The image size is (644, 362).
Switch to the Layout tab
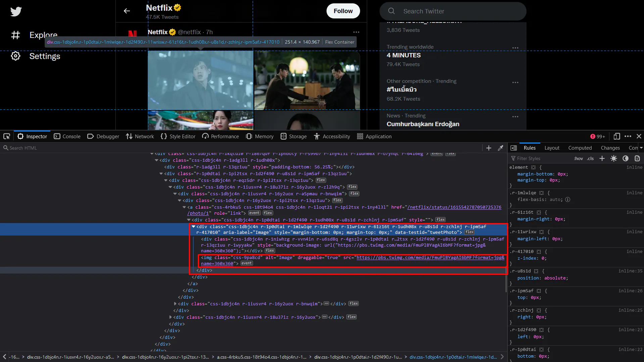click(x=552, y=148)
